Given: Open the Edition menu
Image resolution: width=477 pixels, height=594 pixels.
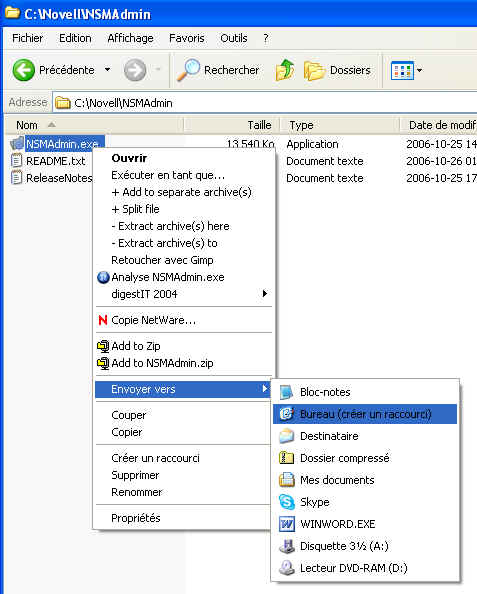Looking at the screenshot, I should pos(75,38).
